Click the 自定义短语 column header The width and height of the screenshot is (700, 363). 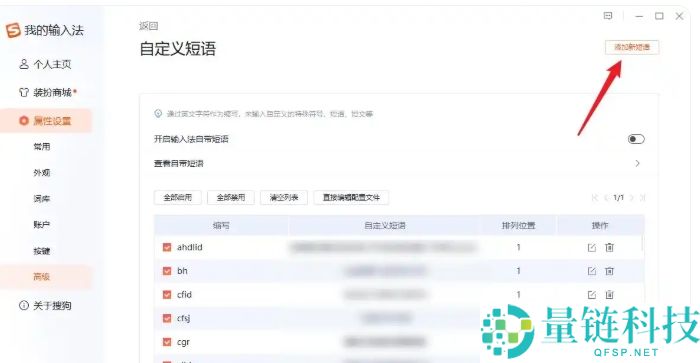[x=385, y=225]
